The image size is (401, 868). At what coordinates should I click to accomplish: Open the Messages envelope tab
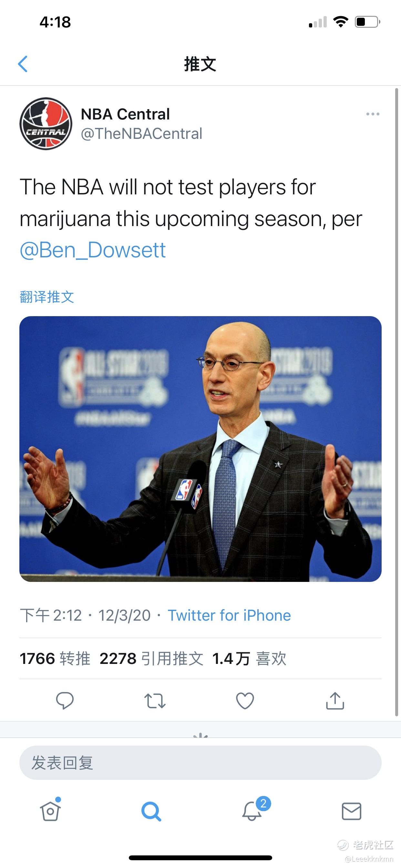[x=352, y=811]
